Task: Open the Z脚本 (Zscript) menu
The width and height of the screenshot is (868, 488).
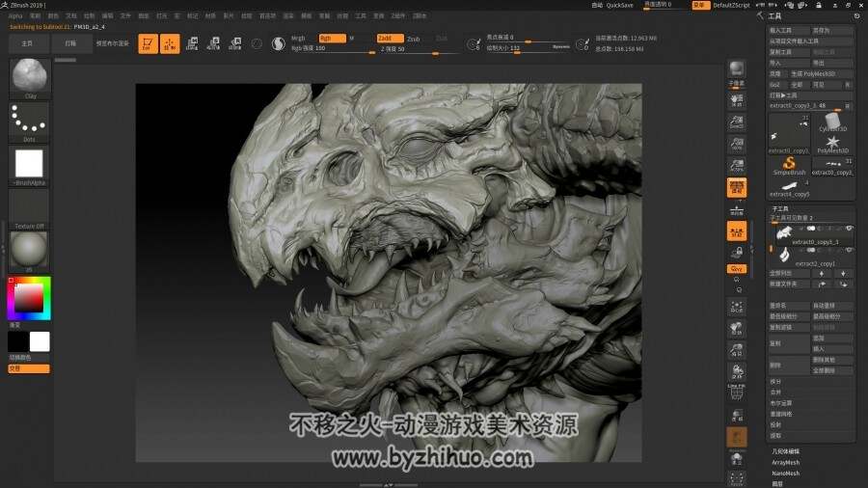Action: [420, 16]
